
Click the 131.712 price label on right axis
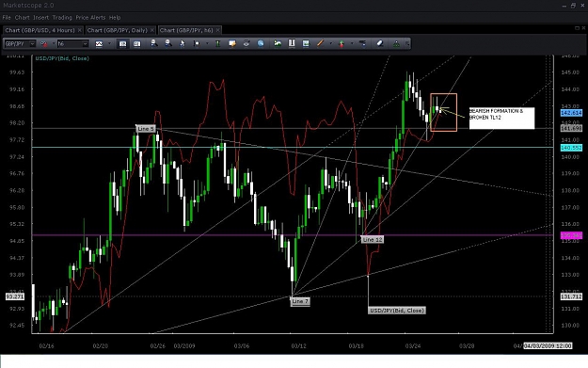pos(571,296)
